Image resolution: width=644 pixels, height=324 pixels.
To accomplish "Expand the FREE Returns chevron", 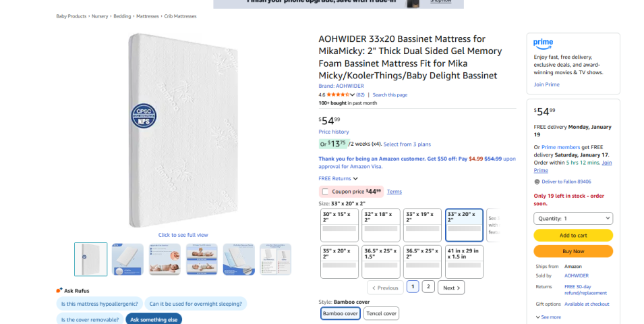I will 355,178.
